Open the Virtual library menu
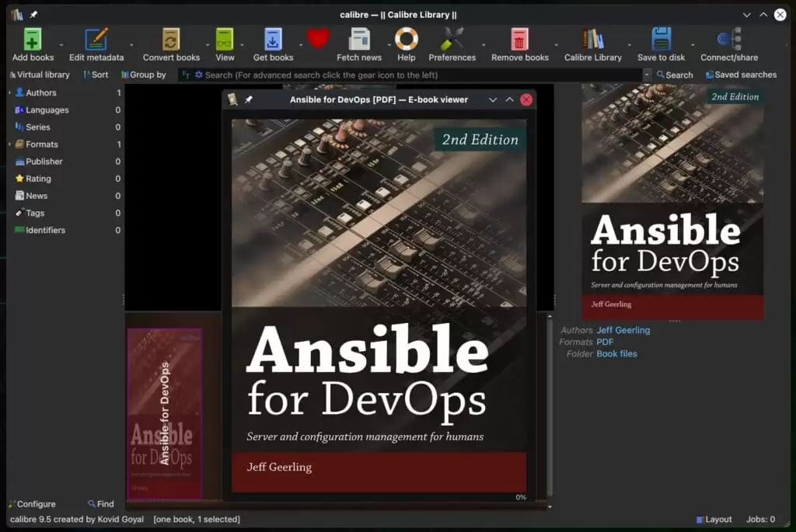The image size is (796, 532). (39, 75)
